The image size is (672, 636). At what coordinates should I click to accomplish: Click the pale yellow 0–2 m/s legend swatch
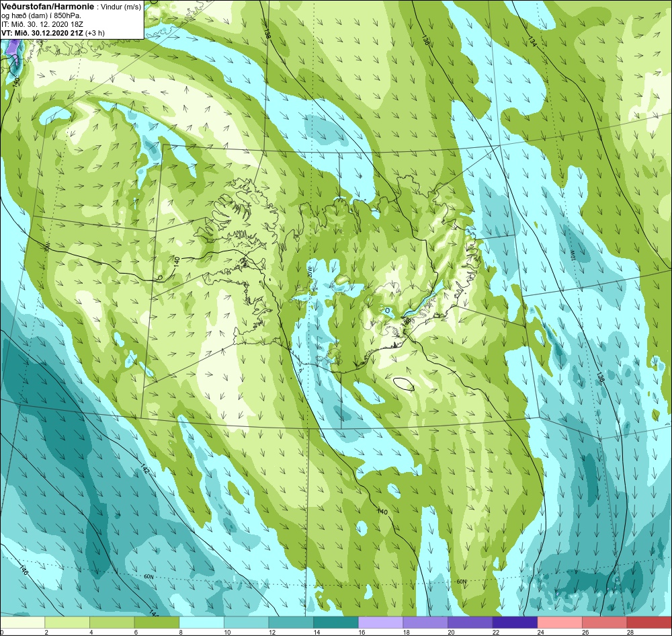22,623
